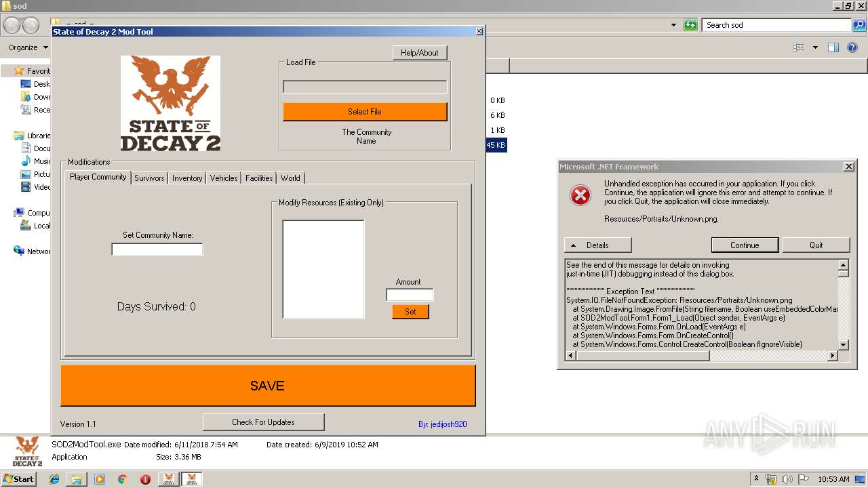Click the State of Decay 2 logo image
The width and height of the screenshot is (868, 488).
point(170,103)
